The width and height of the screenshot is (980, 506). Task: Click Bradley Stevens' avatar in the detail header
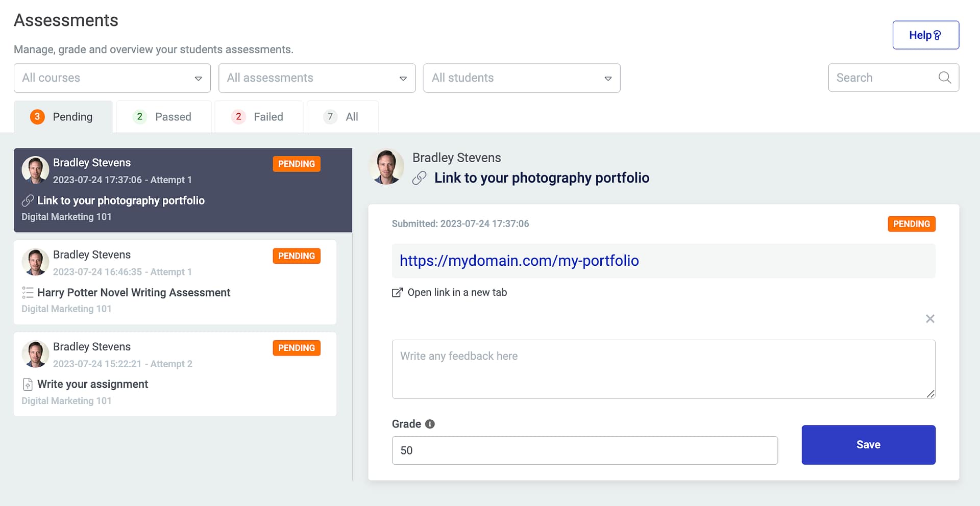coord(386,166)
